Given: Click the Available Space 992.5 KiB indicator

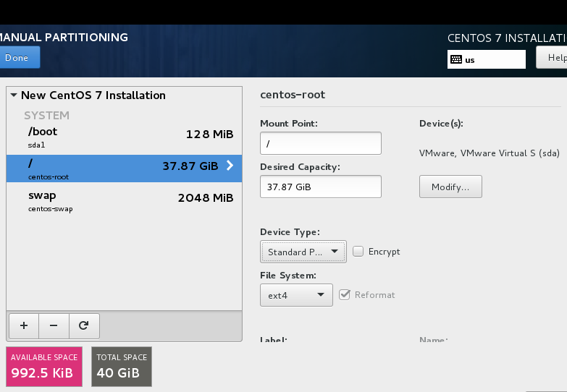Looking at the screenshot, I should click(x=44, y=367).
